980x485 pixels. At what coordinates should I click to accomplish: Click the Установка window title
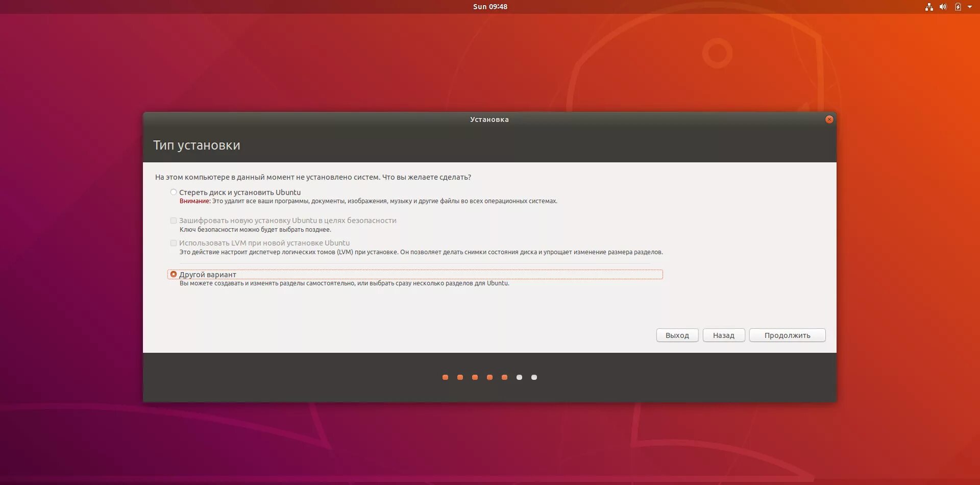pyautogui.click(x=489, y=119)
